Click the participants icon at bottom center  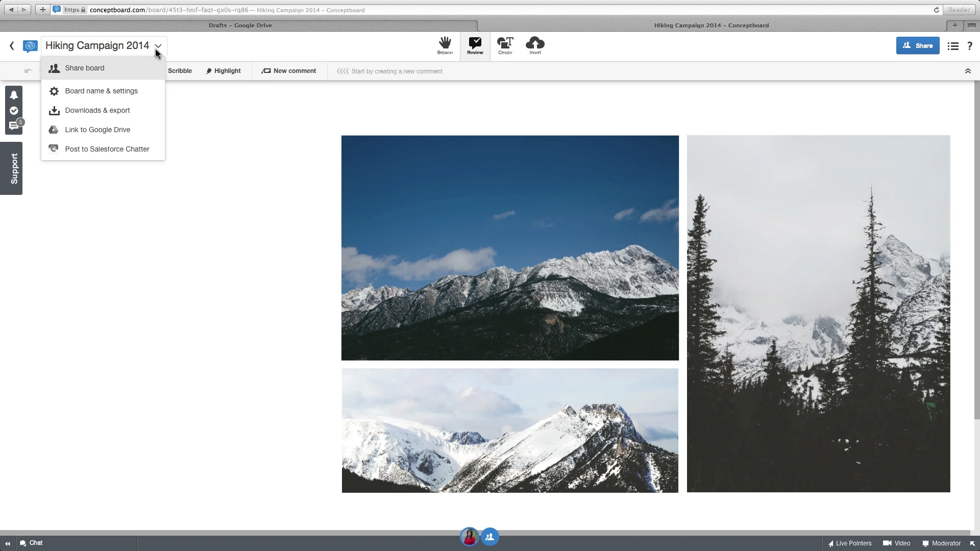pos(490,537)
